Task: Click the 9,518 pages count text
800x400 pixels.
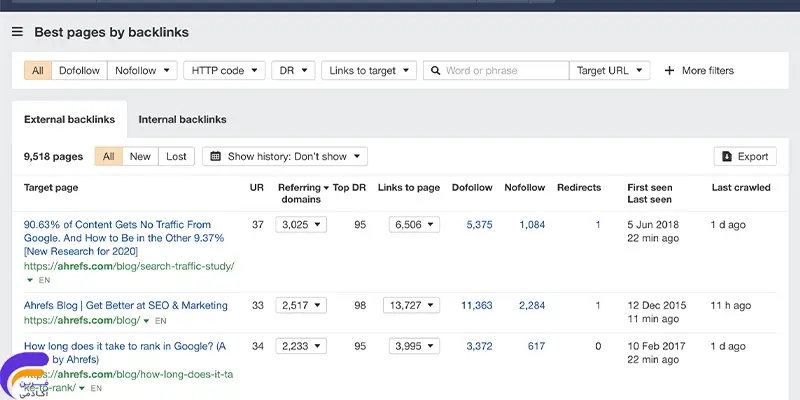Action: pyautogui.click(x=54, y=157)
